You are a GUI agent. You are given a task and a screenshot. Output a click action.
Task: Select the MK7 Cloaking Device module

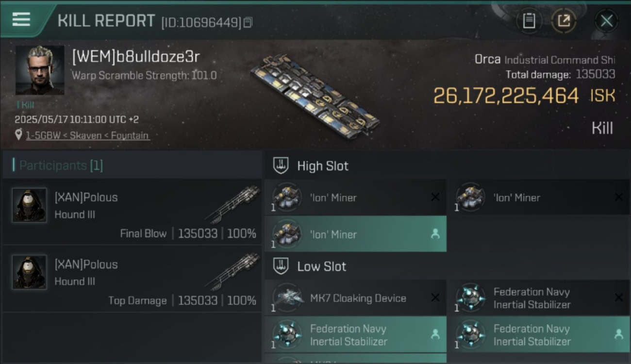click(355, 298)
